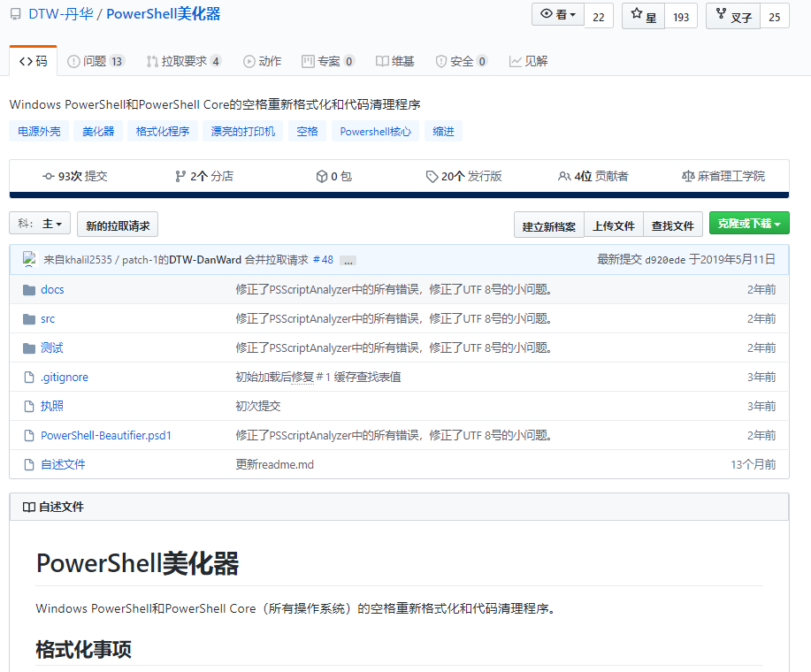
Task: Open the docs folder
Action: (x=52, y=289)
